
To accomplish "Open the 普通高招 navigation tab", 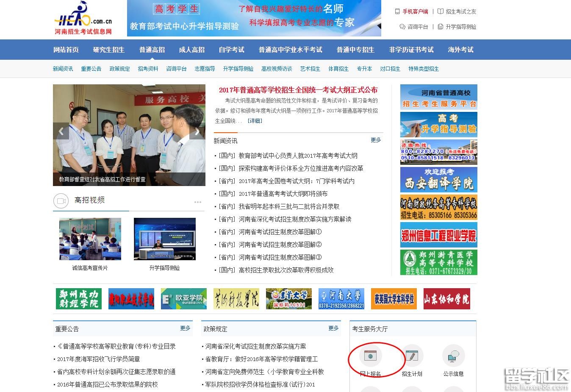I will (x=152, y=50).
